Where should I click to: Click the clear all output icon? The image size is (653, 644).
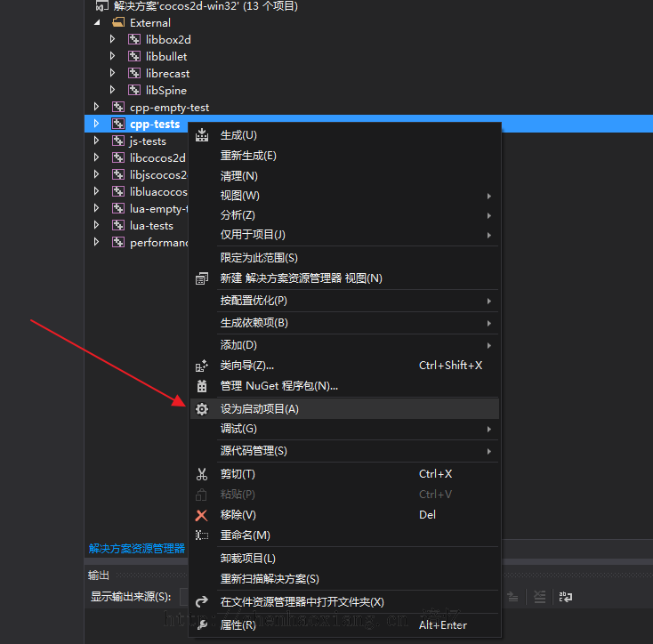(540, 597)
